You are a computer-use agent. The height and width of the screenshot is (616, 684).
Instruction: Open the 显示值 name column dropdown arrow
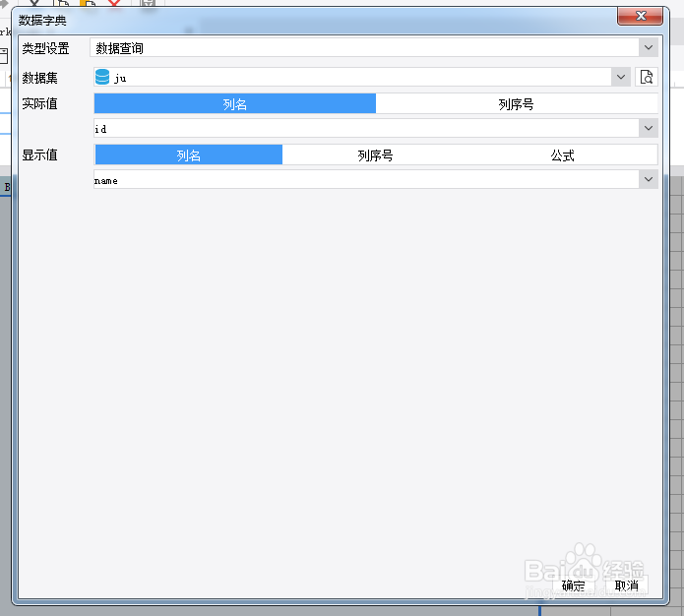(649, 179)
